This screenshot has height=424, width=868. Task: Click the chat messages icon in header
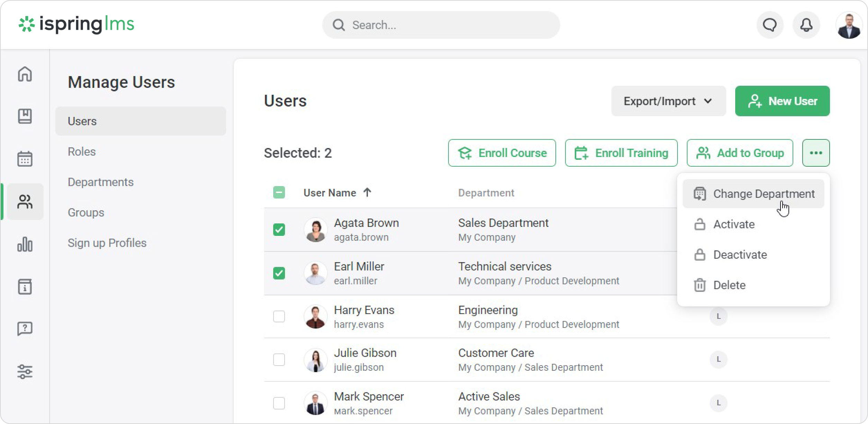(770, 25)
